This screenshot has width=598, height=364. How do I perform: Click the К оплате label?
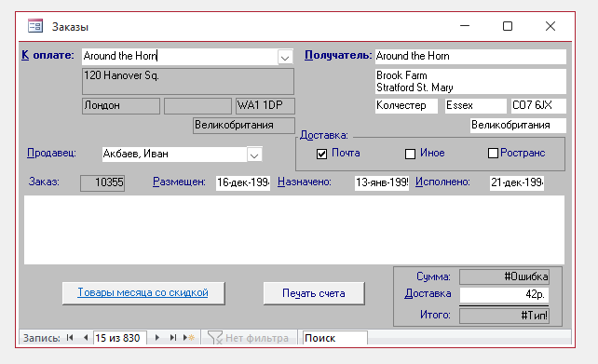[x=48, y=56]
